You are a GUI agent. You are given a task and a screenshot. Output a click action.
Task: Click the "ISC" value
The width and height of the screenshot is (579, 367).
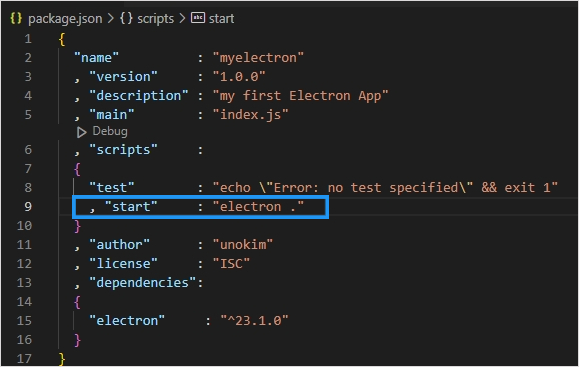click(231, 264)
